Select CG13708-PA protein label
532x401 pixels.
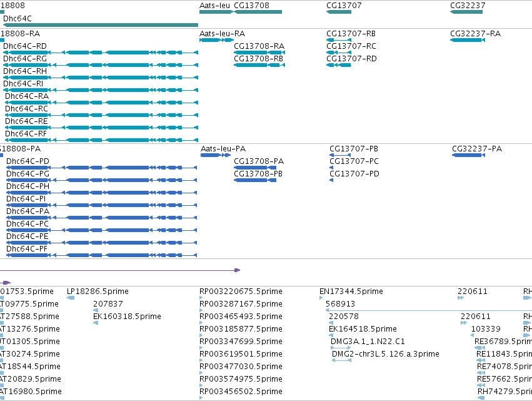point(259,161)
